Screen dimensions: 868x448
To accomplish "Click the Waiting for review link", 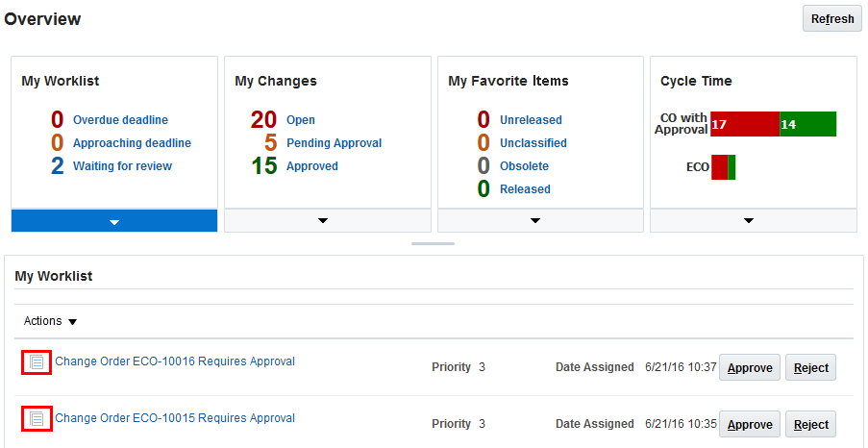I will (x=122, y=166).
